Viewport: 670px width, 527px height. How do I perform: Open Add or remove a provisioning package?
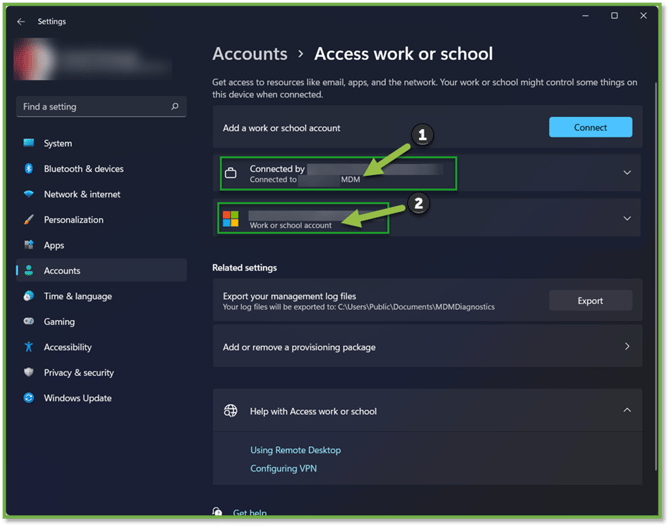428,347
